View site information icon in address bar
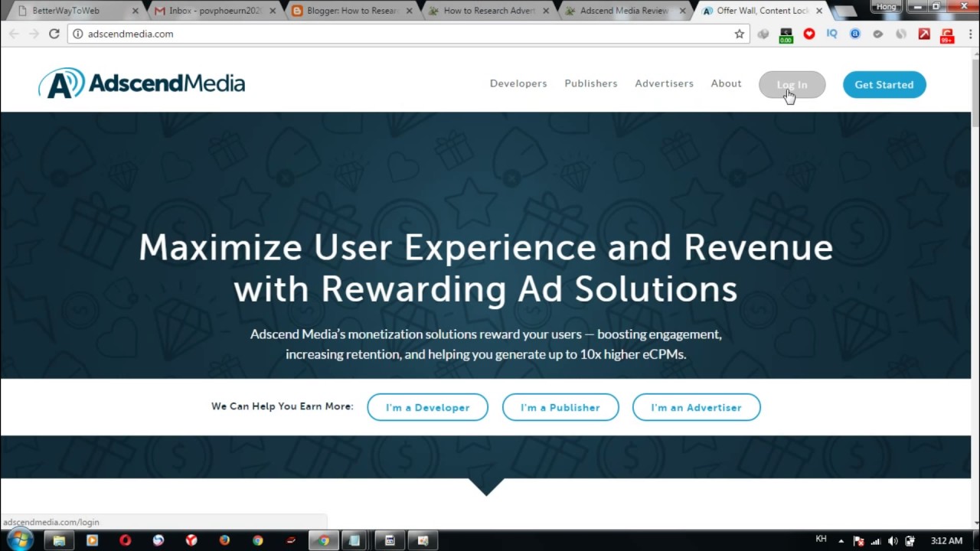Viewport: 980px width, 551px height. tap(77, 34)
